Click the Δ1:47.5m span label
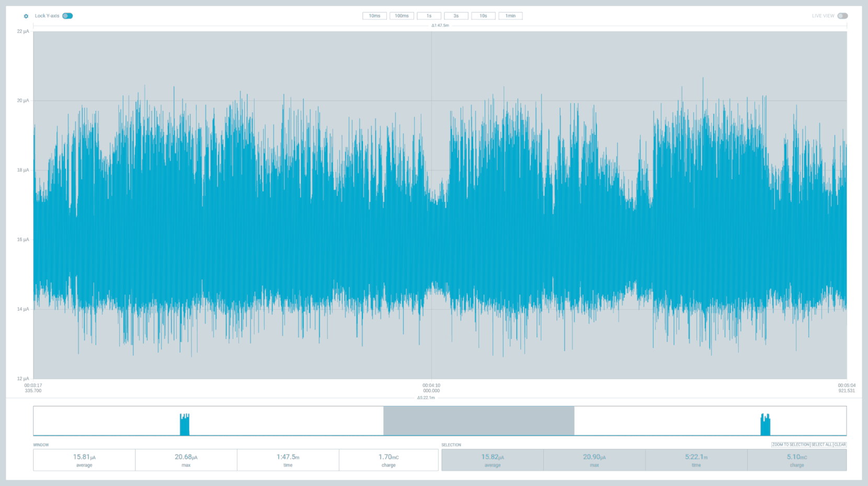The width and height of the screenshot is (868, 486). [x=440, y=26]
